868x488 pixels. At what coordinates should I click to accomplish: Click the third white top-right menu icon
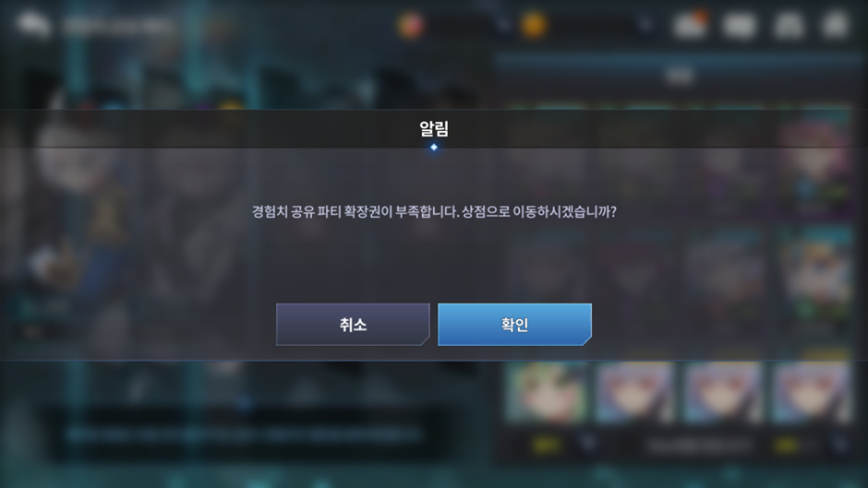point(789,26)
